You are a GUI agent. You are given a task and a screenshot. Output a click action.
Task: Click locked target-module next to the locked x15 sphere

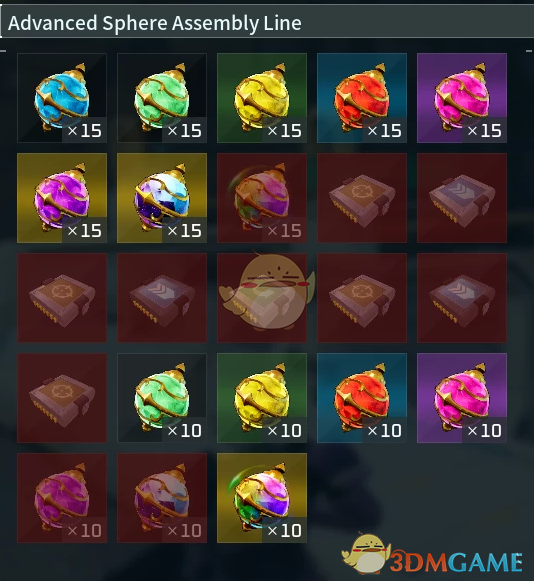pyautogui.click(x=362, y=198)
